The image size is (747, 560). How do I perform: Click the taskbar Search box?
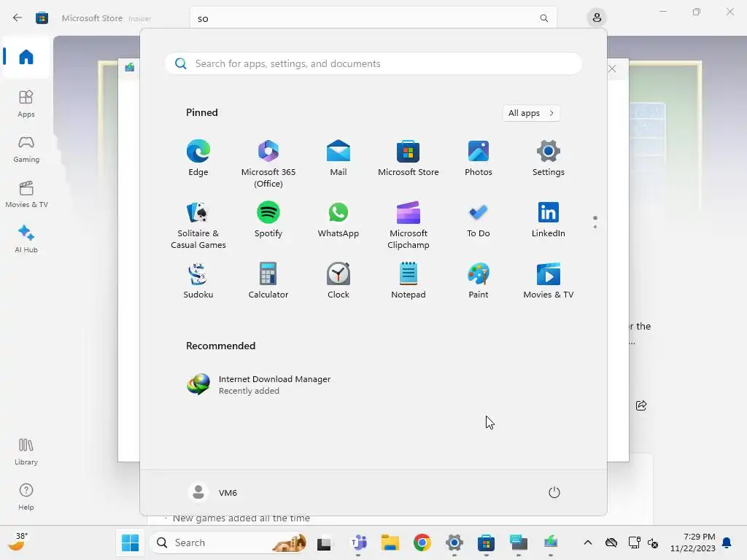tap(228, 542)
